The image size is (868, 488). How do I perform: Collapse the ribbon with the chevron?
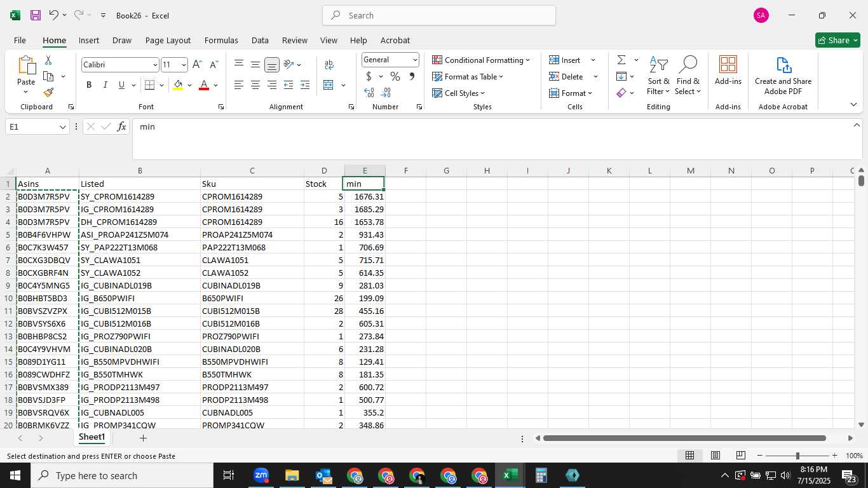click(x=853, y=105)
